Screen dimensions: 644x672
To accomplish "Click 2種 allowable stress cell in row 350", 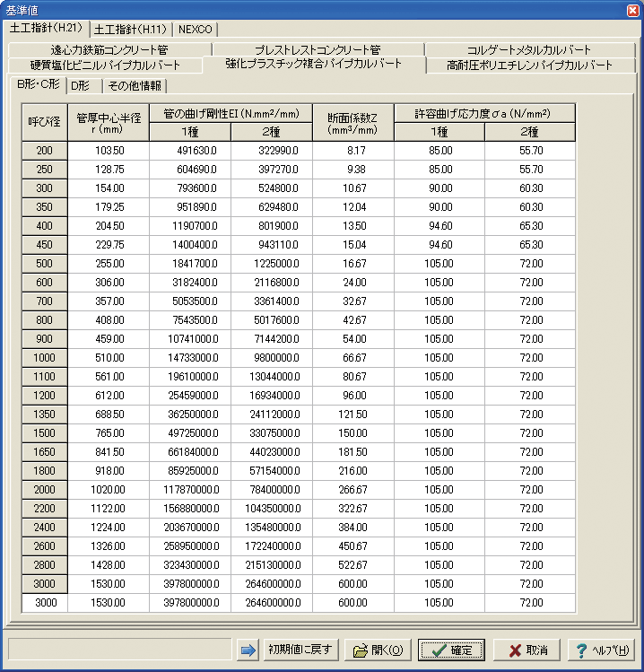I will [530, 207].
